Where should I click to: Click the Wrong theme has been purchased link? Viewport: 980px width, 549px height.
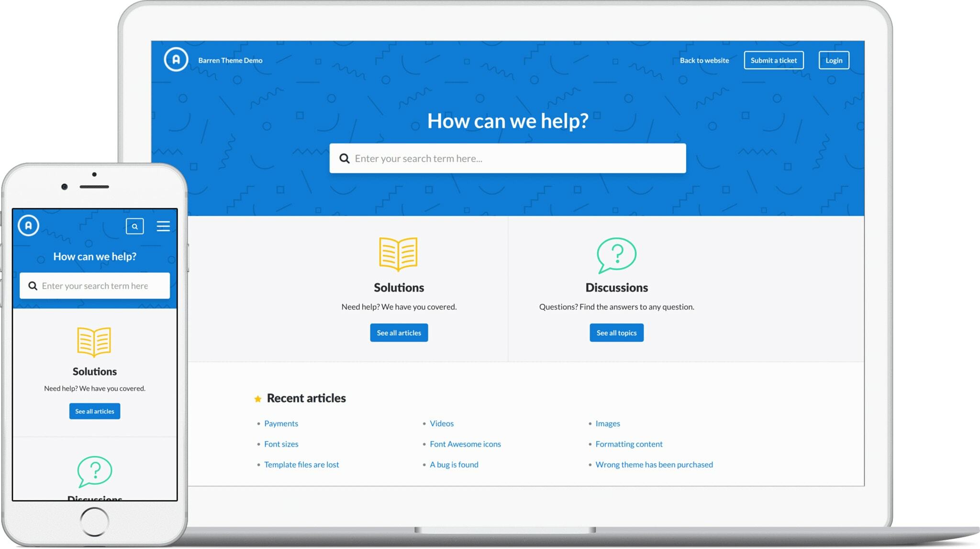[x=654, y=464]
